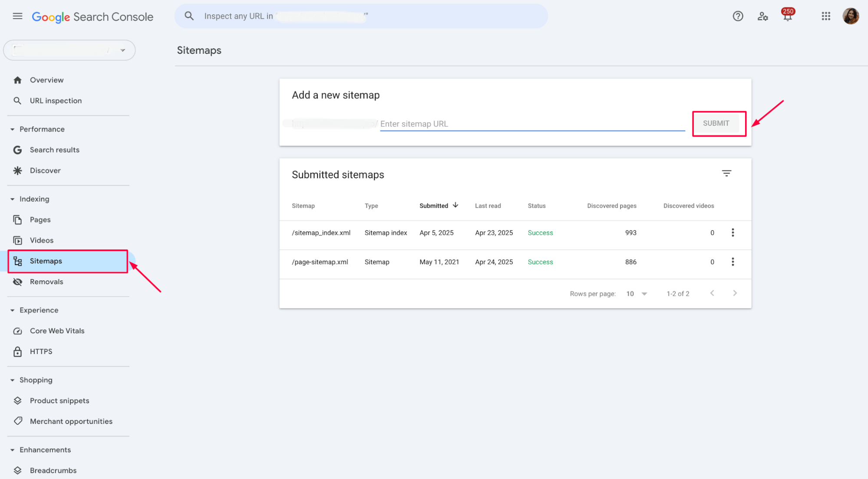Click the Product snippets layers icon
The image size is (868, 479).
[x=17, y=401]
